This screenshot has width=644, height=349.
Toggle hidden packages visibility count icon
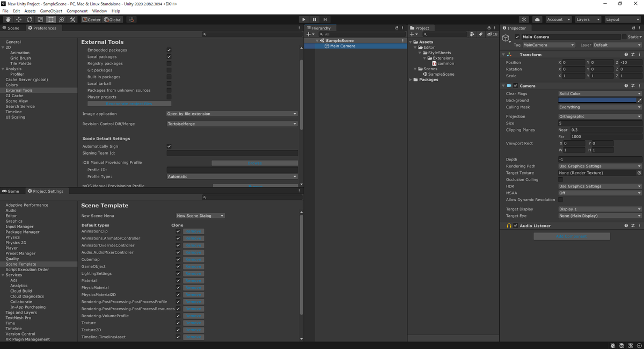pyautogui.click(x=492, y=34)
